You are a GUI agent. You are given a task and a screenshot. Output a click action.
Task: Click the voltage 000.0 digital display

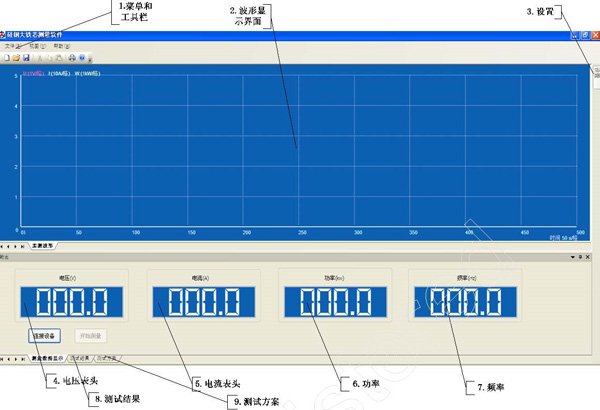(x=72, y=301)
